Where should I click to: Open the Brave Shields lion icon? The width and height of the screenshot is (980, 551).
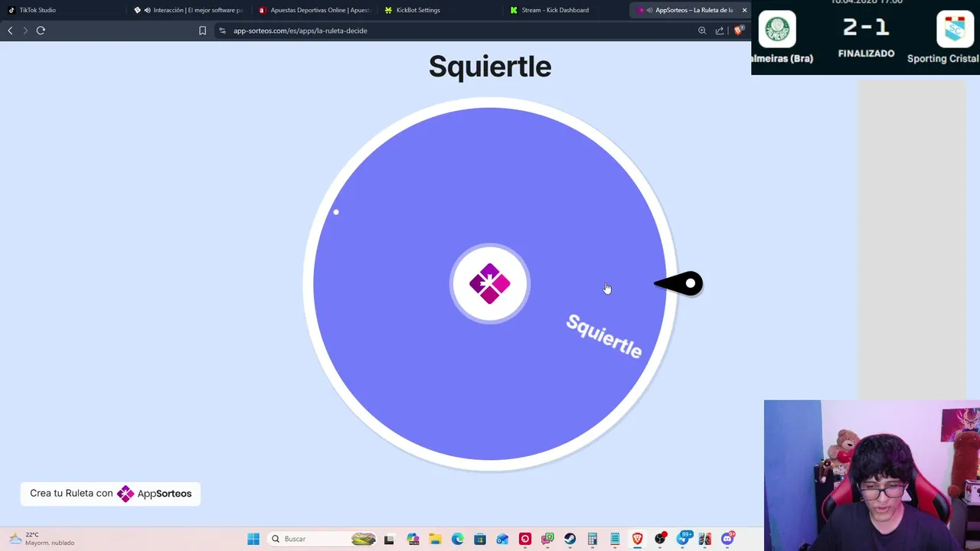[739, 31]
